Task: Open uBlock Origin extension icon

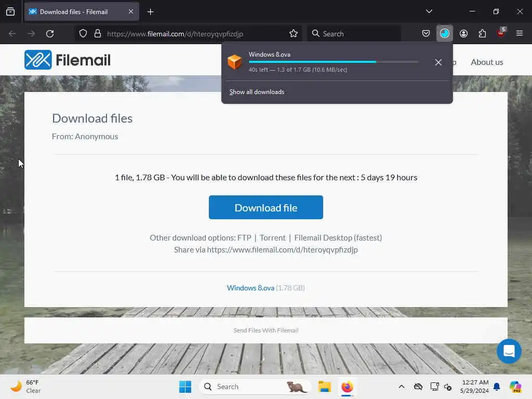Action: pyautogui.click(x=501, y=33)
